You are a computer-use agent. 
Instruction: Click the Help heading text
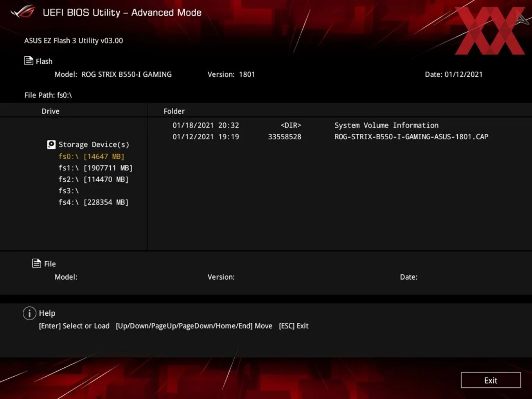click(x=47, y=313)
